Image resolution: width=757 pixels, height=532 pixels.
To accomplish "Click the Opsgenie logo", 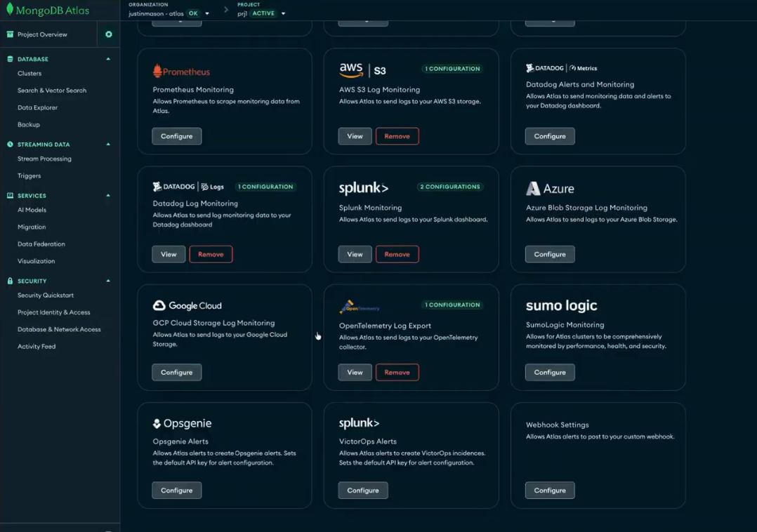I will click(x=182, y=423).
